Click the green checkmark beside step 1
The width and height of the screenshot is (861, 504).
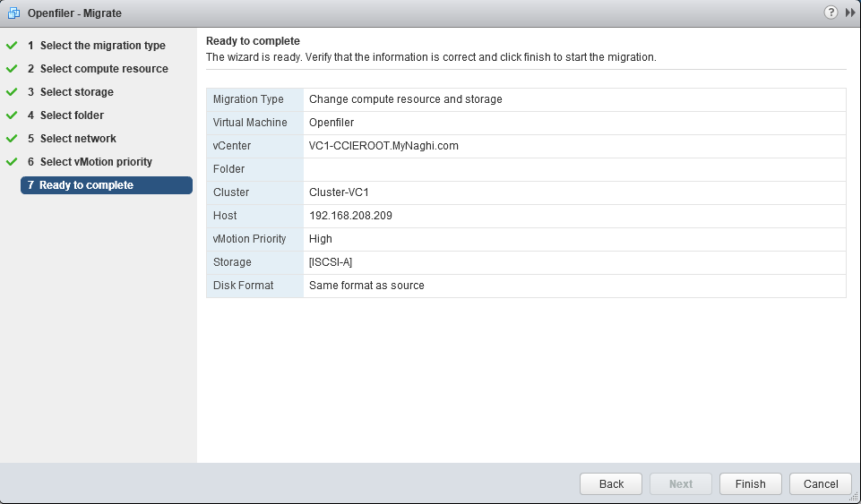[x=12, y=46]
